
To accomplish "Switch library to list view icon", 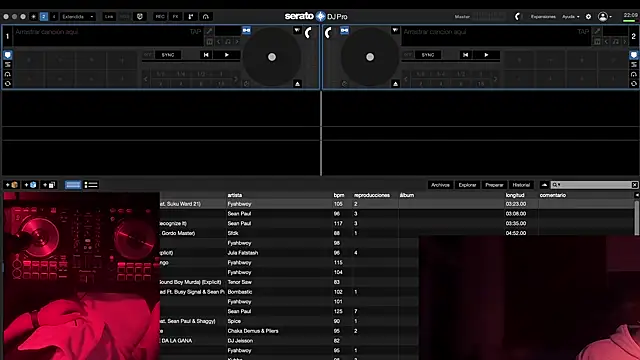I will 91,185.
